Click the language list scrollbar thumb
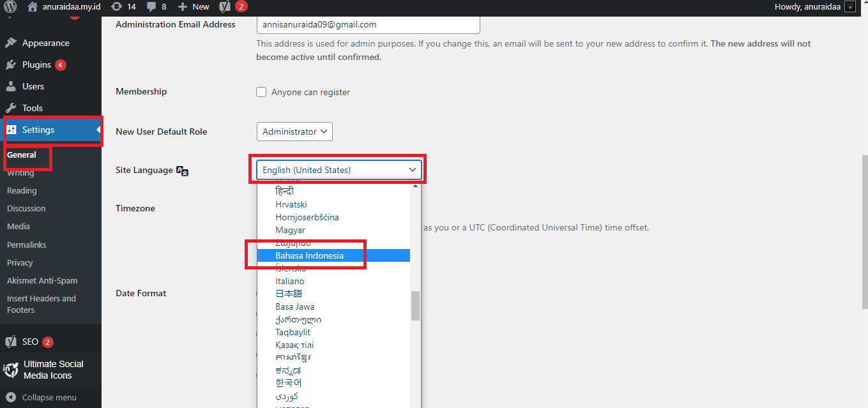The height and width of the screenshot is (408, 868). pyautogui.click(x=415, y=306)
